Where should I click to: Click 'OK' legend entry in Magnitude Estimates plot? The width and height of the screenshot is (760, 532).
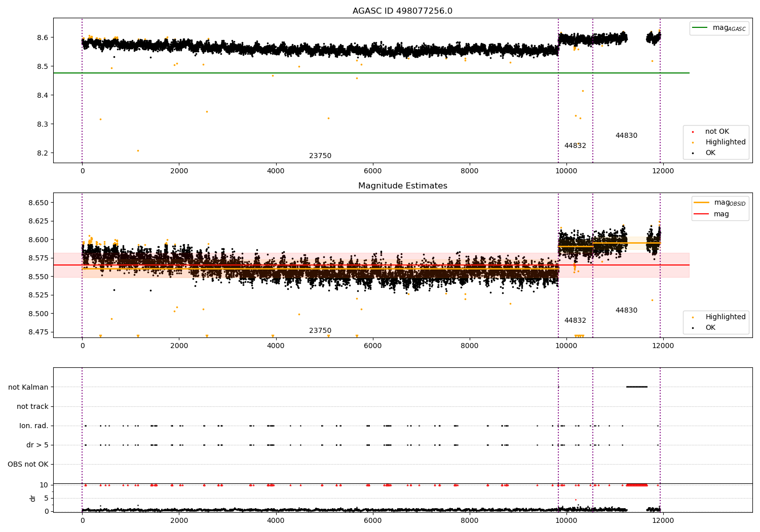click(710, 328)
